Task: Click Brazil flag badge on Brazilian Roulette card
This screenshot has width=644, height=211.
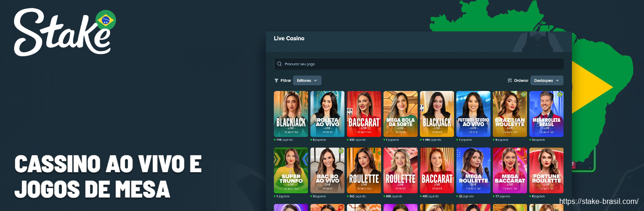Action: (x=523, y=94)
